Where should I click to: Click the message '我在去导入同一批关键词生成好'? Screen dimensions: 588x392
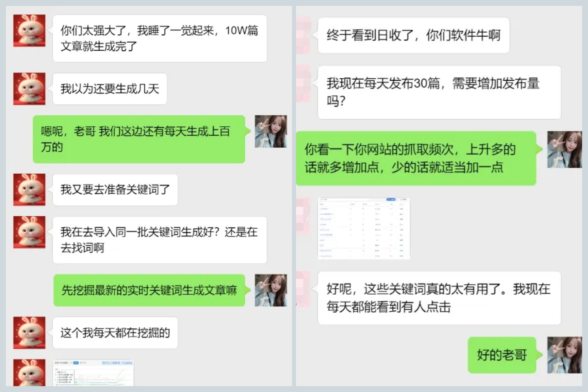160,240
